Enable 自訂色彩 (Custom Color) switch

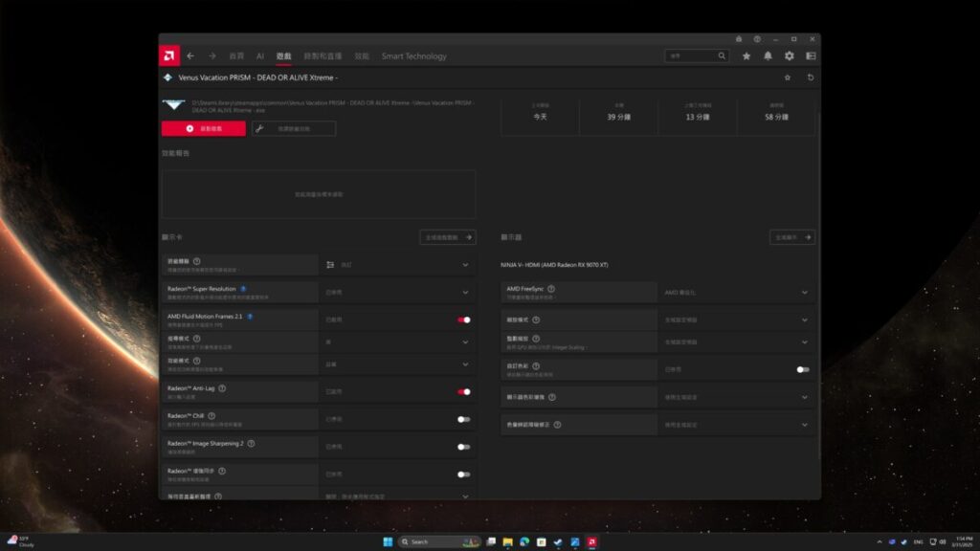click(x=803, y=369)
